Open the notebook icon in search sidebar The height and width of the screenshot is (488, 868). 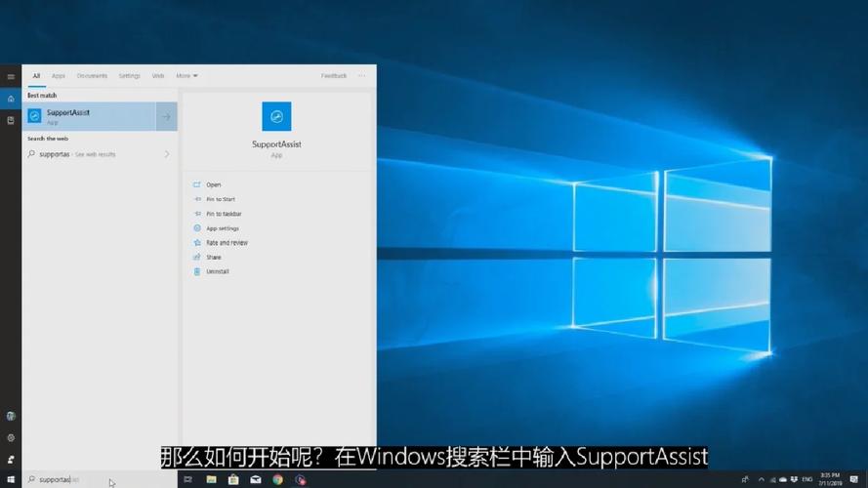click(x=11, y=120)
